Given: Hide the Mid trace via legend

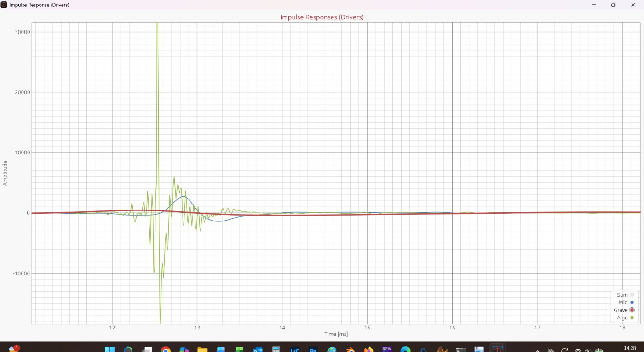Looking at the screenshot, I should [x=632, y=302].
